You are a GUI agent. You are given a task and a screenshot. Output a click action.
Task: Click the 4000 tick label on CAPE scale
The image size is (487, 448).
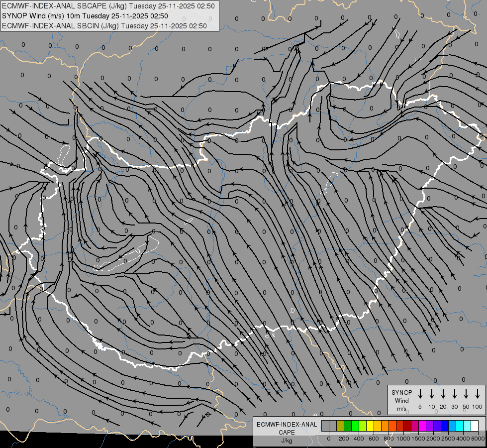(x=463, y=439)
